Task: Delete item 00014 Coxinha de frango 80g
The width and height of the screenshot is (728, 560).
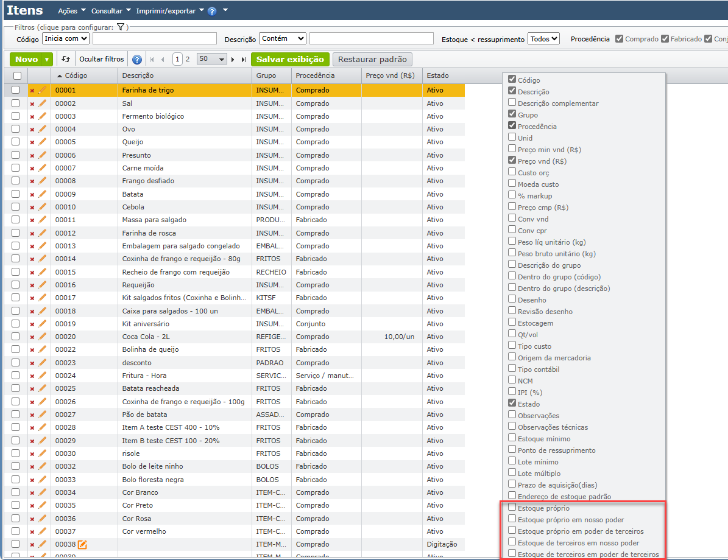Action: pyautogui.click(x=32, y=259)
